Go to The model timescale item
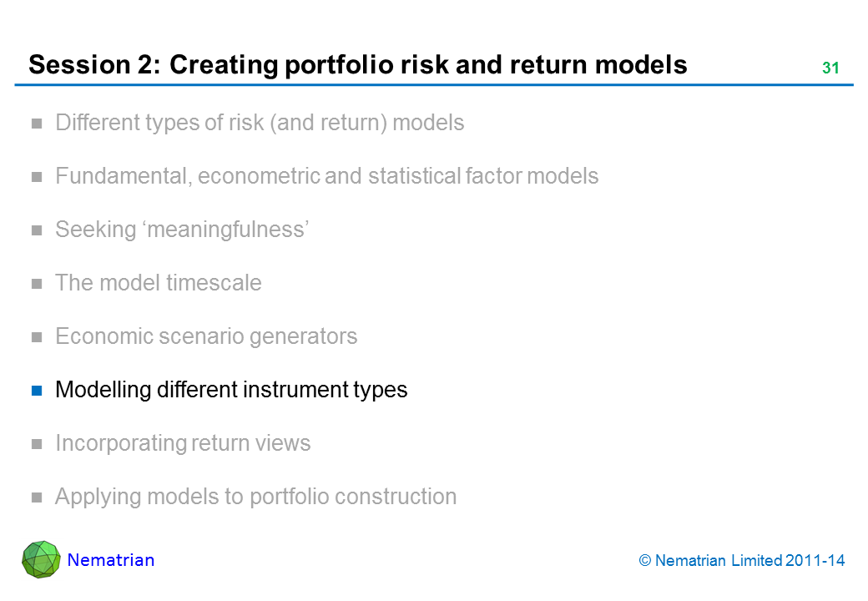 159,283
